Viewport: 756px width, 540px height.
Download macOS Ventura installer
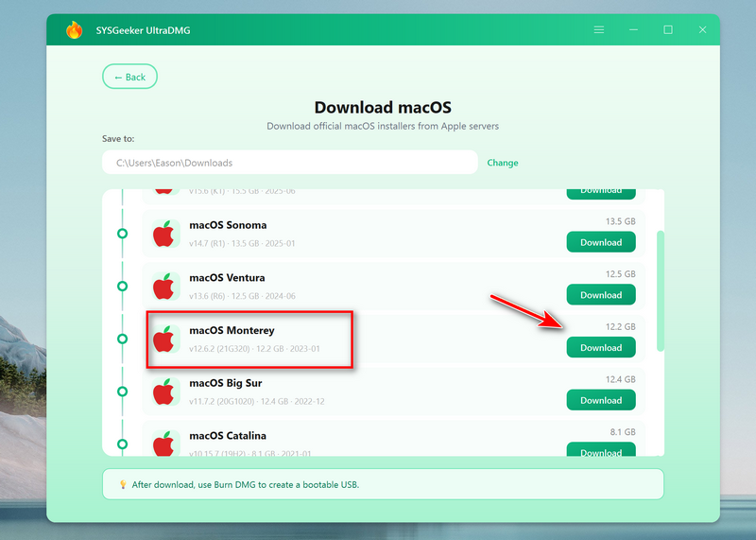pyautogui.click(x=601, y=295)
